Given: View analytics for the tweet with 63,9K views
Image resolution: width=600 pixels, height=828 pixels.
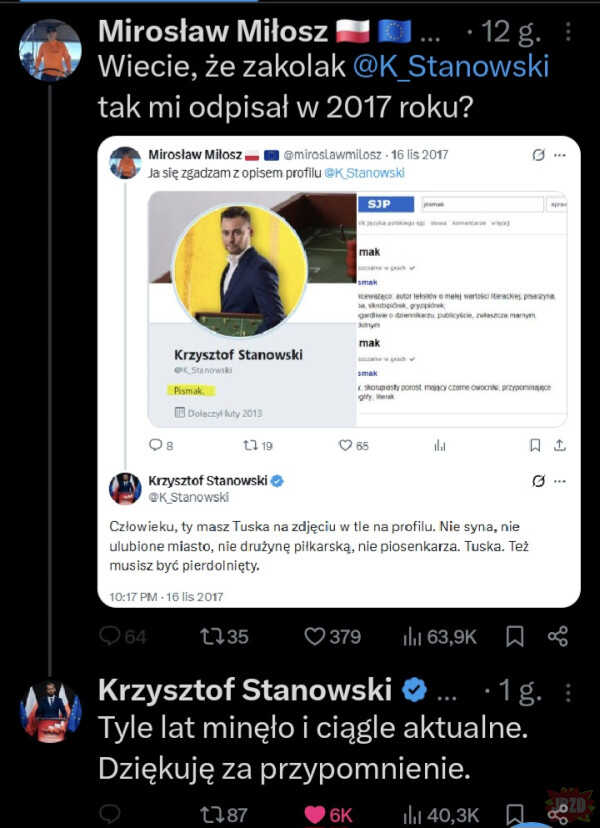Looking at the screenshot, I should [414, 636].
